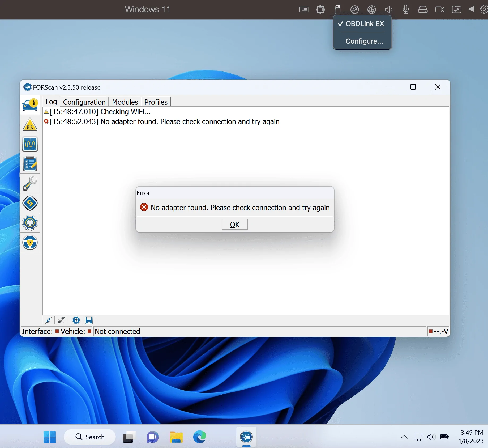Click the microphone icon in VM toolbar
Screen dimensions: 488x448
tap(406, 10)
